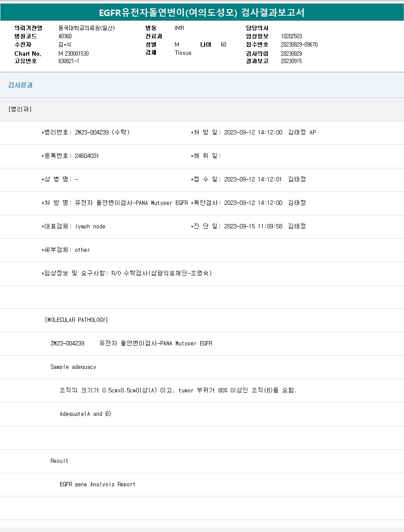The image size is (404, 532).
Task: Select Adequate(A and B) text
Action: coord(85,414)
